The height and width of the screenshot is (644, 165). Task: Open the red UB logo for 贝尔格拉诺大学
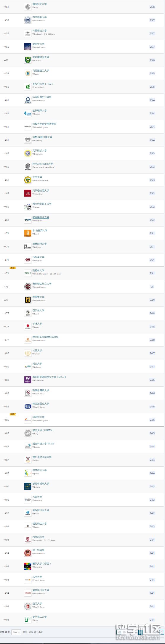(x=28, y=193)
